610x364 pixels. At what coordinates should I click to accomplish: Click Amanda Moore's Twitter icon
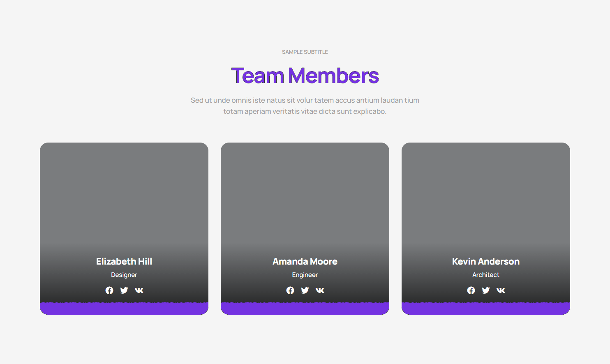(x=305, y=290)
